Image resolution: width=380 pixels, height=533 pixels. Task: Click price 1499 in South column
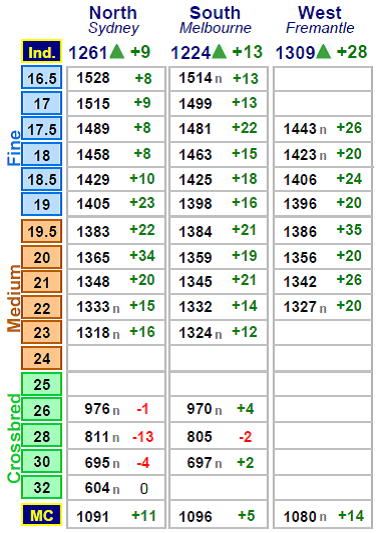[x=195, y=103]
